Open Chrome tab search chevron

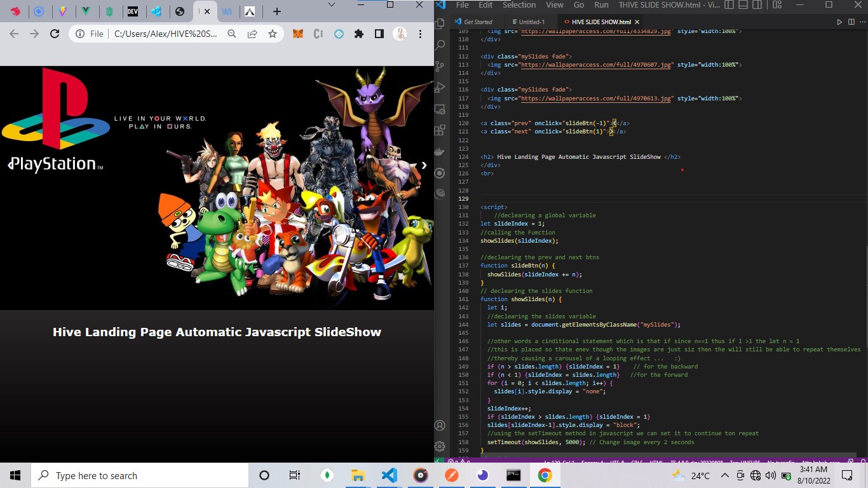coord(332,4)
